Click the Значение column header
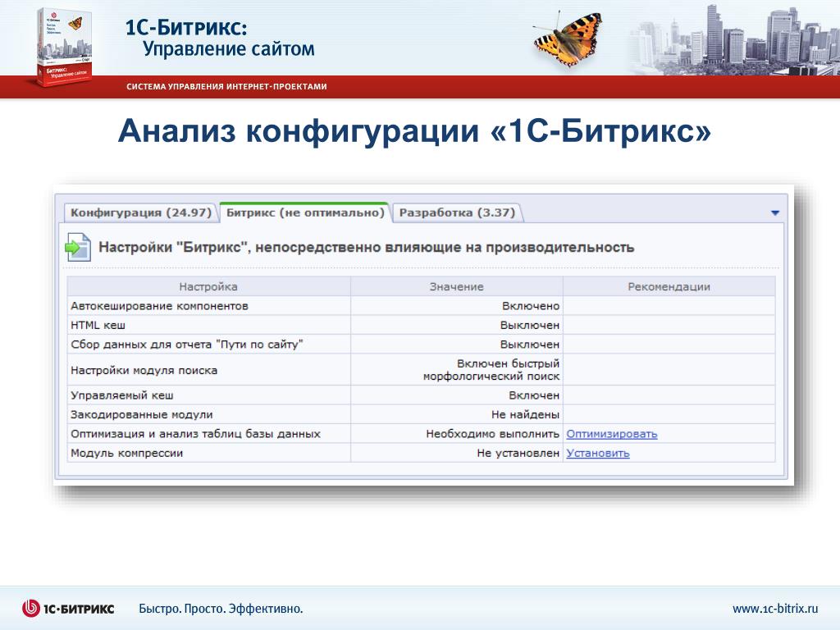 tap(456, 286)
